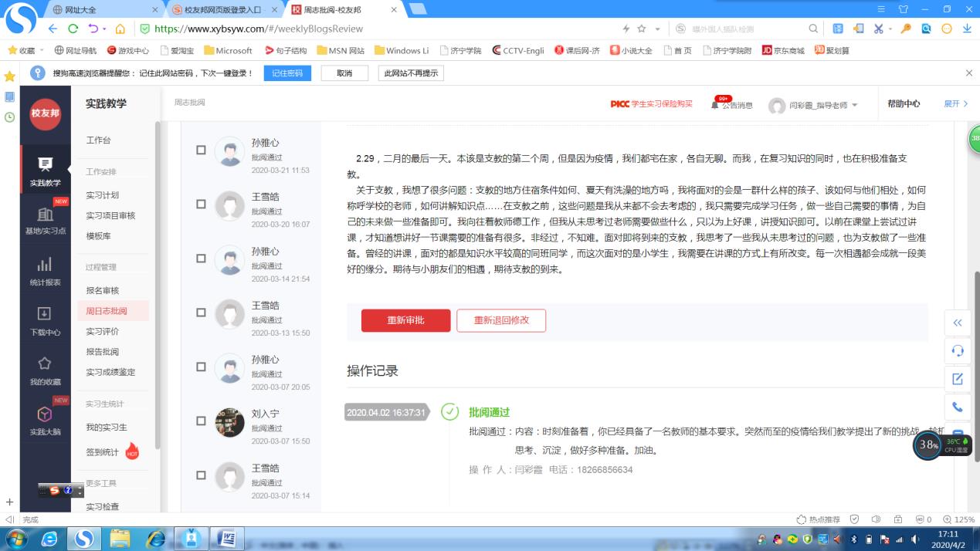Click the customer service headset icon
The image size is (980, 551).
[958, 350]
